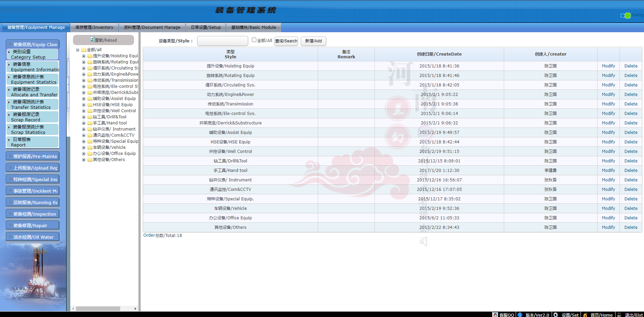Screen dimensions: 644x317
Task: Click the 设备类型/Style input field
Action: (x=222, y=41)
